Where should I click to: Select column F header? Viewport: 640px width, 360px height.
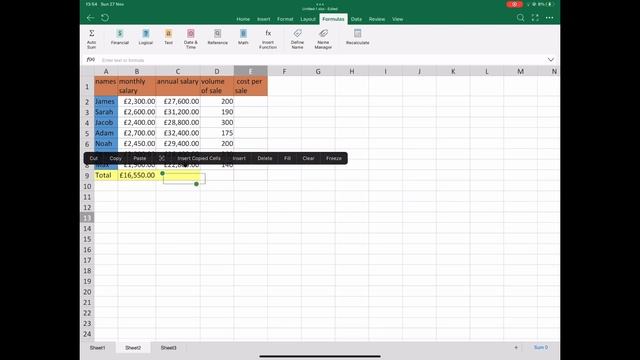coord(284,71)
